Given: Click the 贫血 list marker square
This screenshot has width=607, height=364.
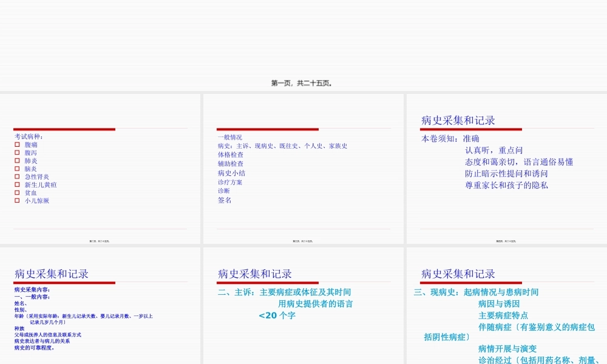Looking at the screenshot, I should tap(16, 192).
